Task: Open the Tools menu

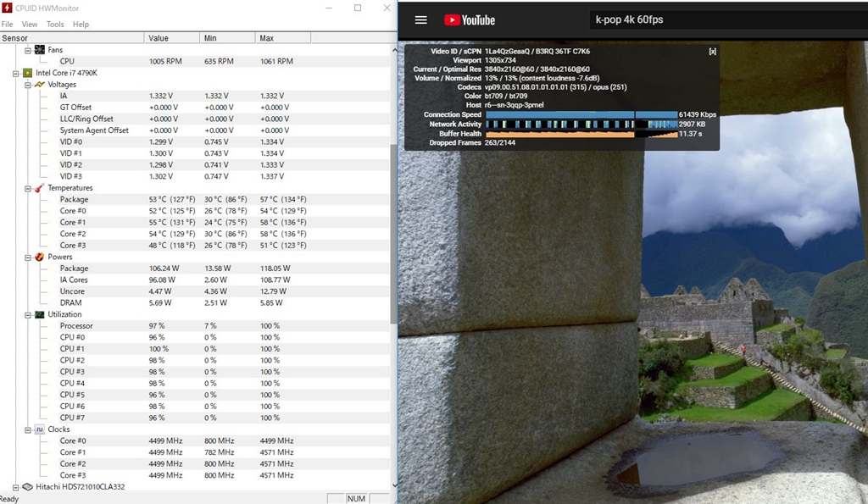Action: 55,25
